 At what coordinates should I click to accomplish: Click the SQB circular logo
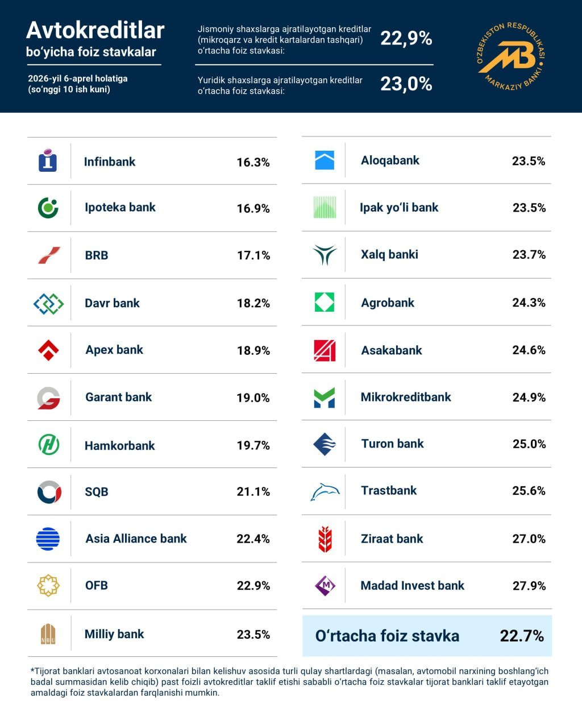[49, 492]
